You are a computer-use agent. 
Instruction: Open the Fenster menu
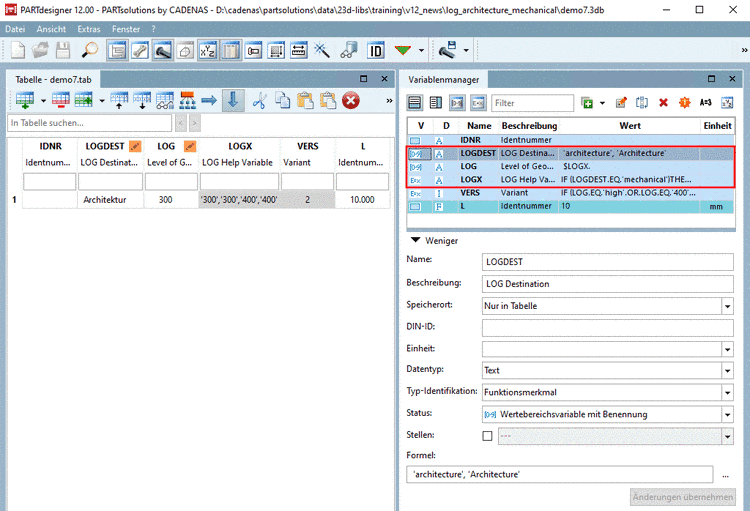126,29
